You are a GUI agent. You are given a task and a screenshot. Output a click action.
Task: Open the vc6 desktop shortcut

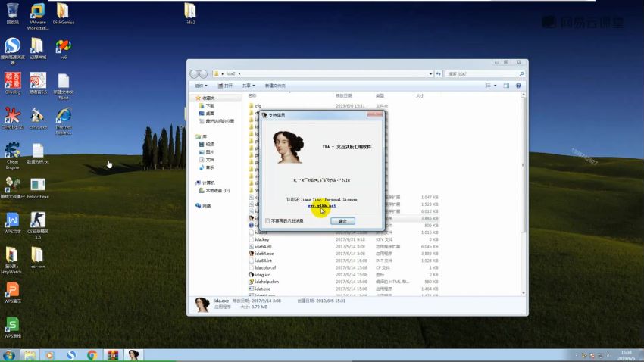point(63,49)
